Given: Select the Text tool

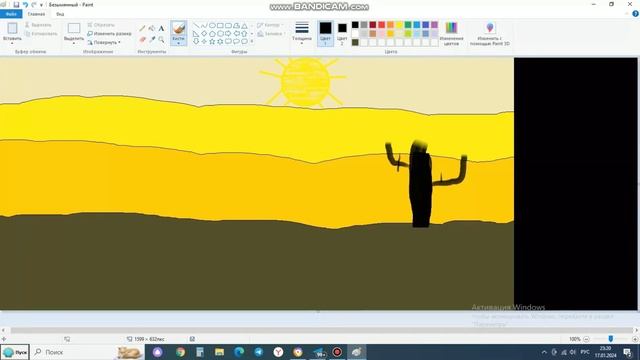Looking at the screenshot, I should (161, 28).
